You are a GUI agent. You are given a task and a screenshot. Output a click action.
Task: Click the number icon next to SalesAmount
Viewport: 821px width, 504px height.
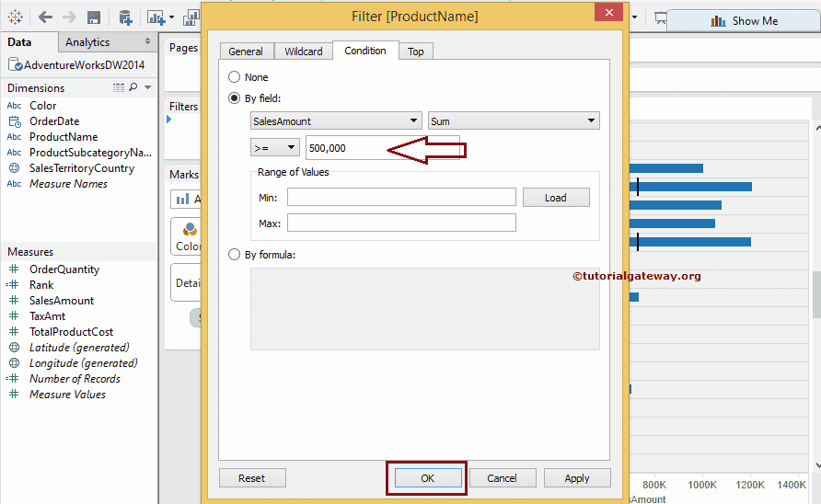coord(14,301)
